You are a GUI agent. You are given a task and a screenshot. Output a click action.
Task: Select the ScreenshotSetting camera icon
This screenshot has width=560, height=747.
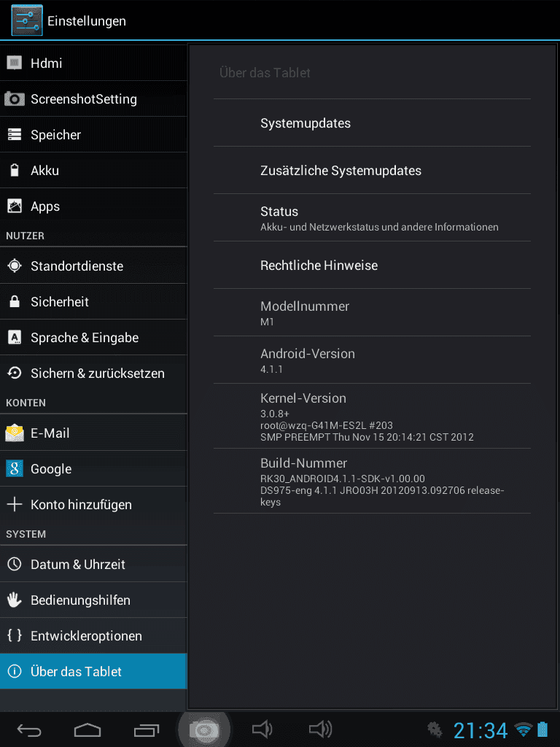[15, 98]
